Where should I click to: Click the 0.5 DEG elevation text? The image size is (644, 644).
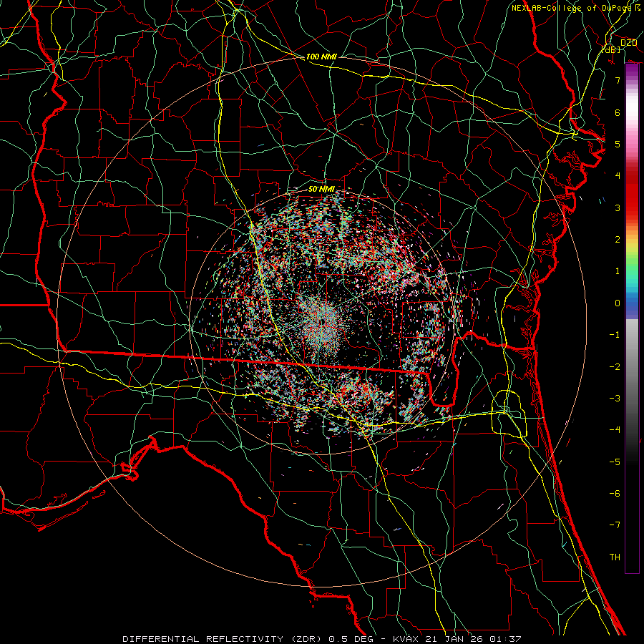point(351,639)
